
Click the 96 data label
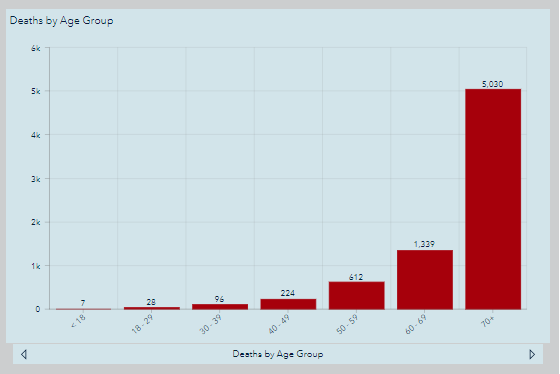tap(220, 299)
